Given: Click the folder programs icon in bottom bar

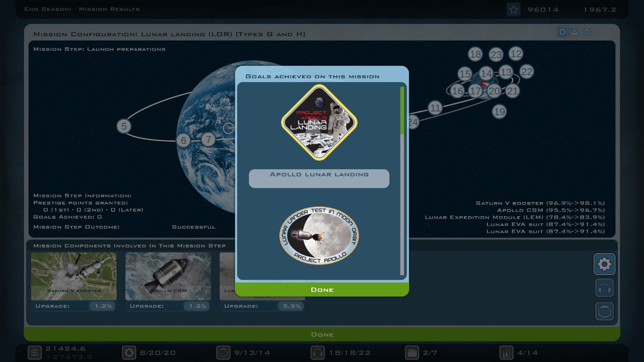Looking at the screenshot, I should [412, 353].
